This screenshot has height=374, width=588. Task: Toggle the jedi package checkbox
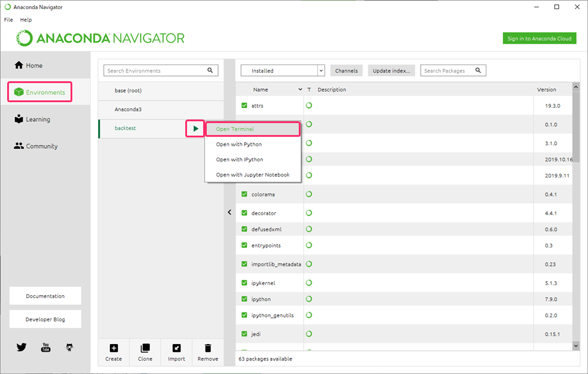tap(244, 334)
